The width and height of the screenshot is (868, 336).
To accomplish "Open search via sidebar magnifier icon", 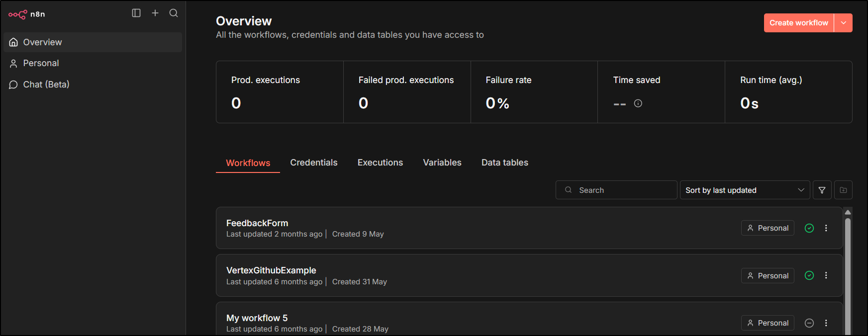I will (174, 13).
